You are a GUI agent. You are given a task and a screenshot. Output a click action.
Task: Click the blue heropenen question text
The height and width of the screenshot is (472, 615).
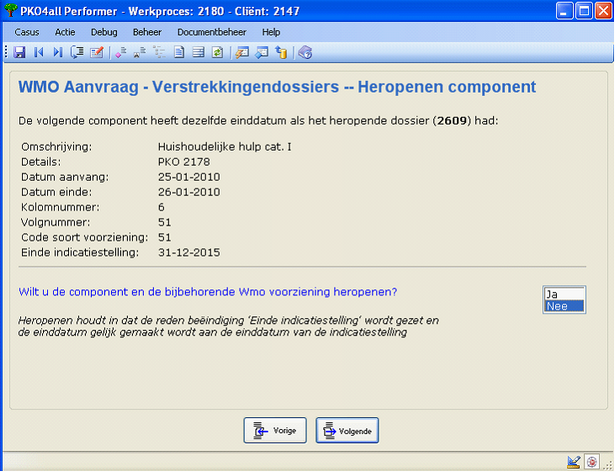tap(208, 292)
